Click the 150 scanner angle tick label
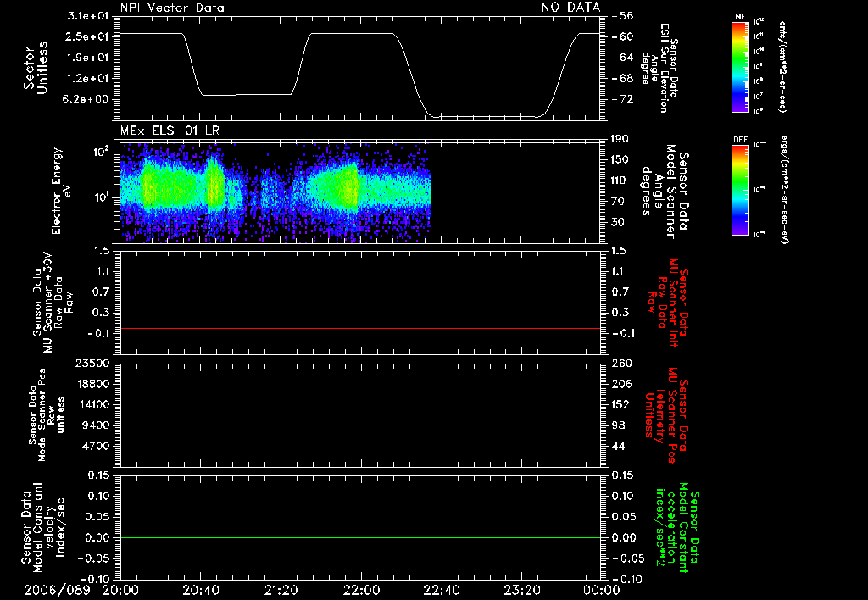868x600 pixels. (620, 160)
